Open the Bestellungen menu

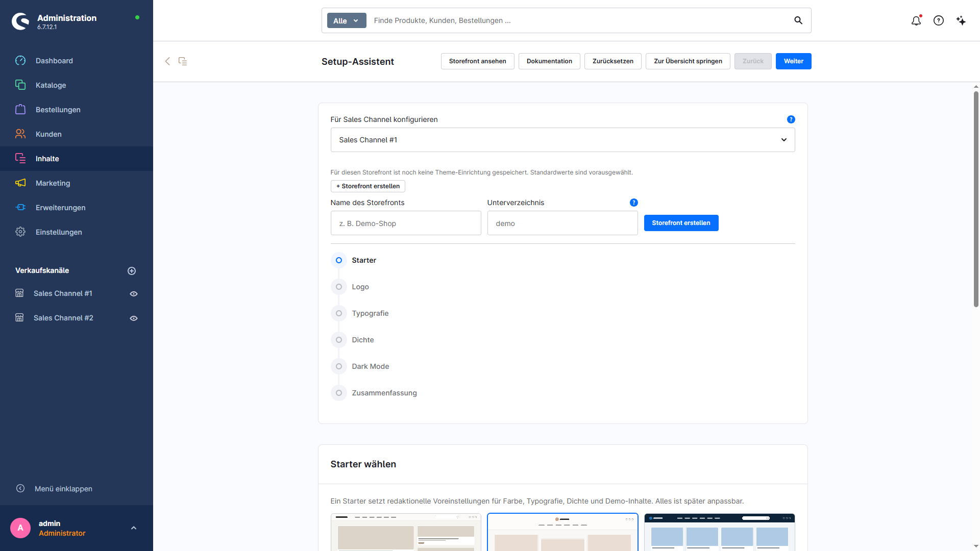pos(77,110)
